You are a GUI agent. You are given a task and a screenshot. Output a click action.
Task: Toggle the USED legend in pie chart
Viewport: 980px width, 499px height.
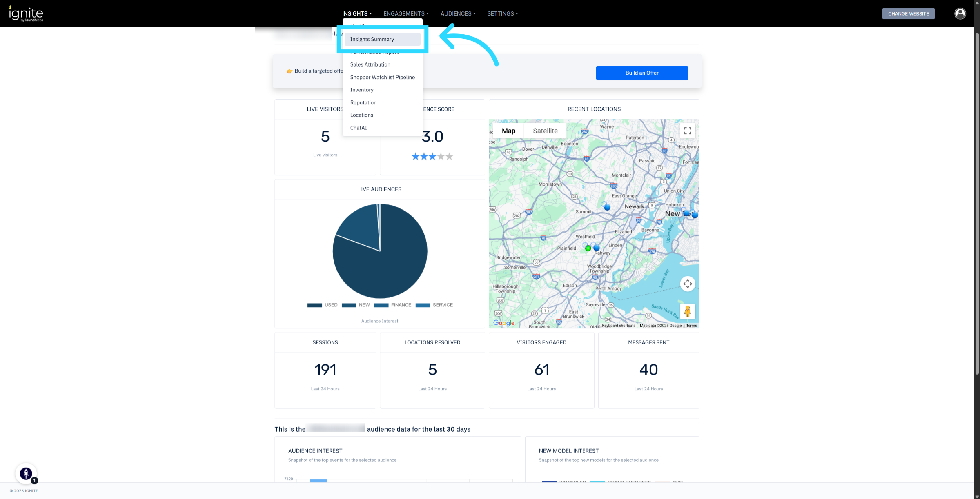coord(323,305)
